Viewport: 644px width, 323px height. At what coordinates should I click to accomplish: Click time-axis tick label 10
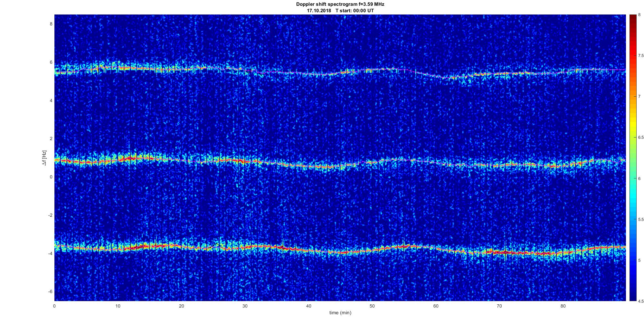tap(118, 306)
